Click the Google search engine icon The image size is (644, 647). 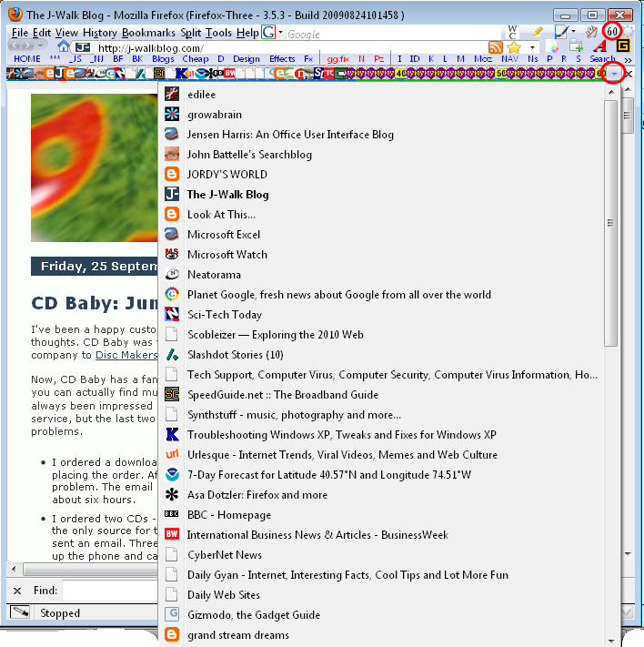tap(268, 32)
